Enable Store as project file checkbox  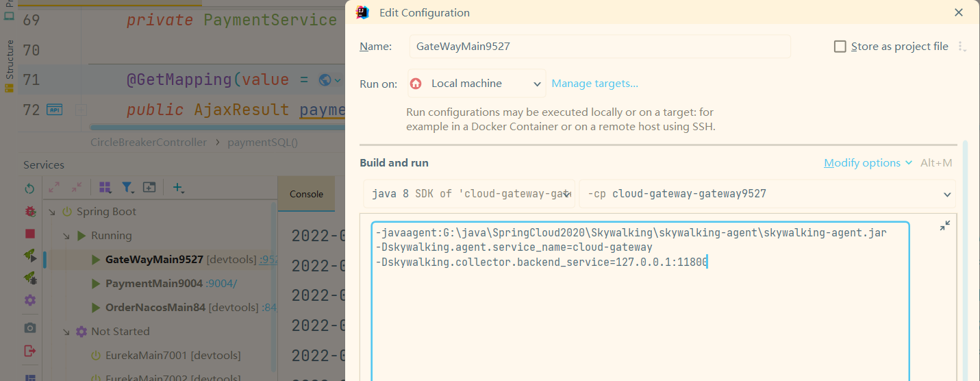point(840,47)
